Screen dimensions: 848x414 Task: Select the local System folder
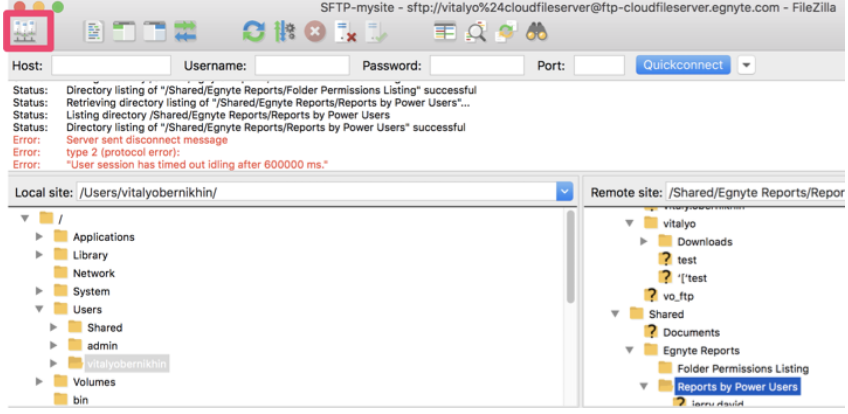91,291
